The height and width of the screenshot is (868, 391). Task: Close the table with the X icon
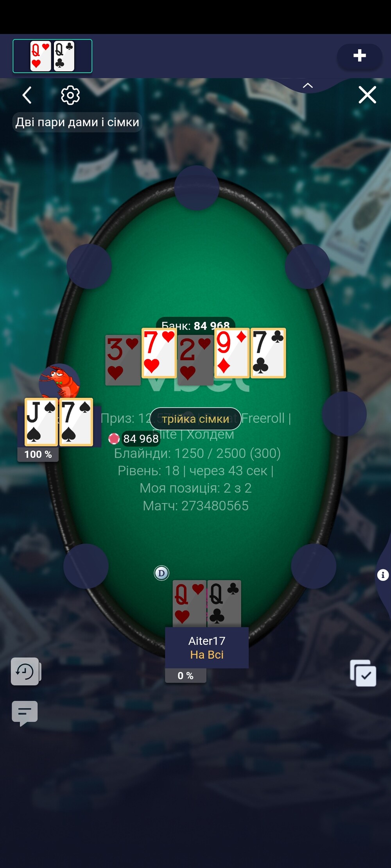click(x=368, y=95)
